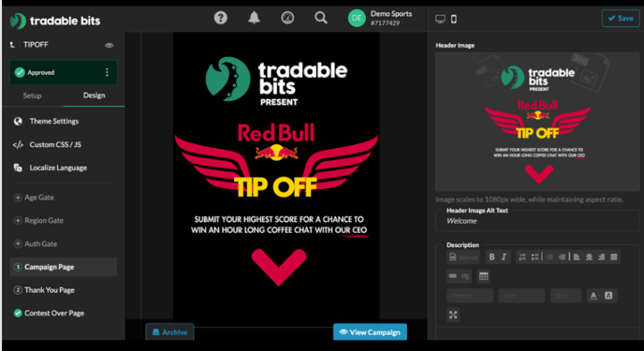Maximize the description editor
Viewport: 644px width, 351px height.
pyautogui.click(x=453, y=314)
